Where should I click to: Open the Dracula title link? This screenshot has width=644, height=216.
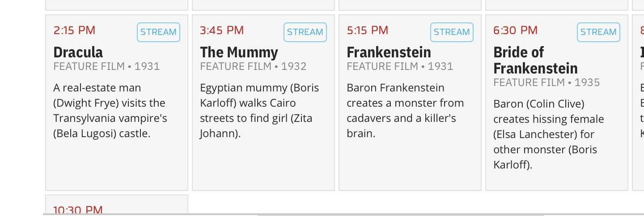click(x=78, y=52)
